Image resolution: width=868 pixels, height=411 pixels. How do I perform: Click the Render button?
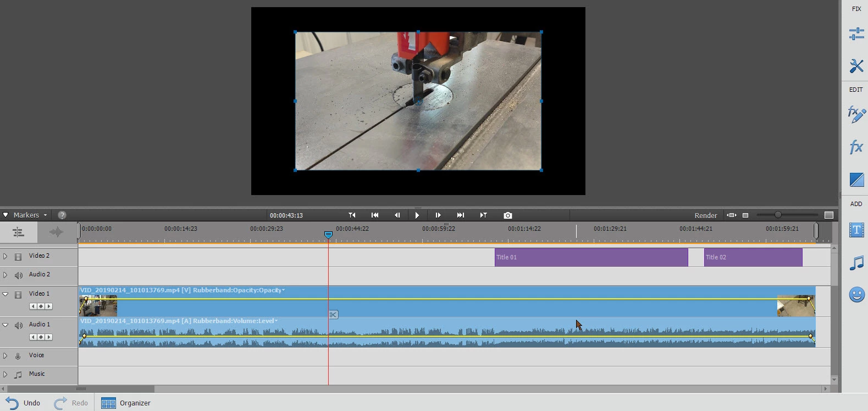tap(706, 215)
